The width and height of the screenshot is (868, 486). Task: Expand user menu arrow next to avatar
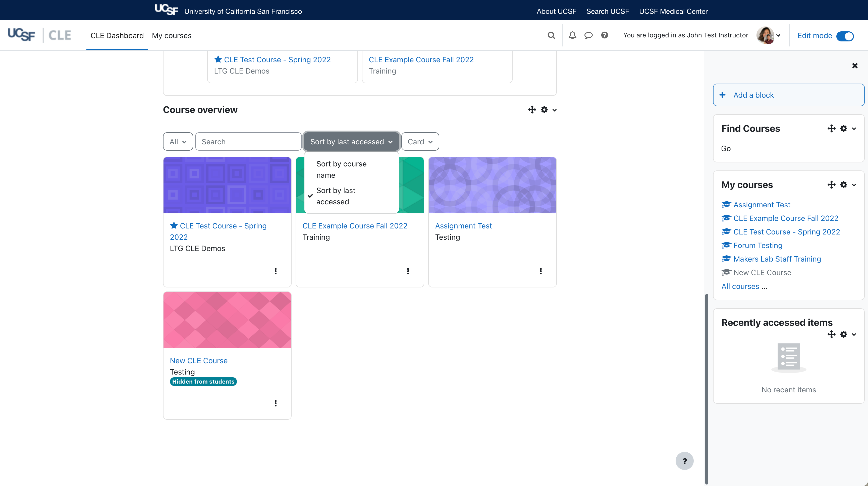point(778,35)
